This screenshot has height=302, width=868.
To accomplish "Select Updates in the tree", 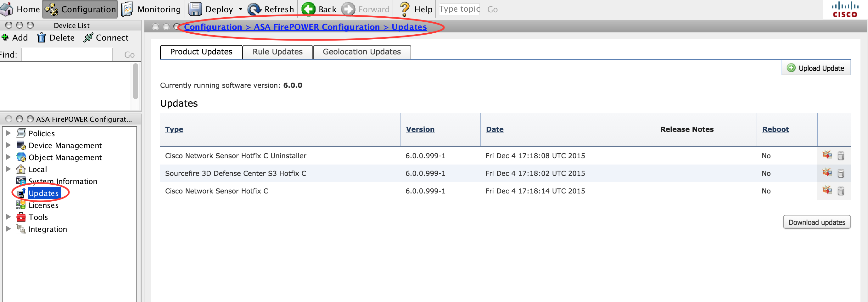I will 44,193.
